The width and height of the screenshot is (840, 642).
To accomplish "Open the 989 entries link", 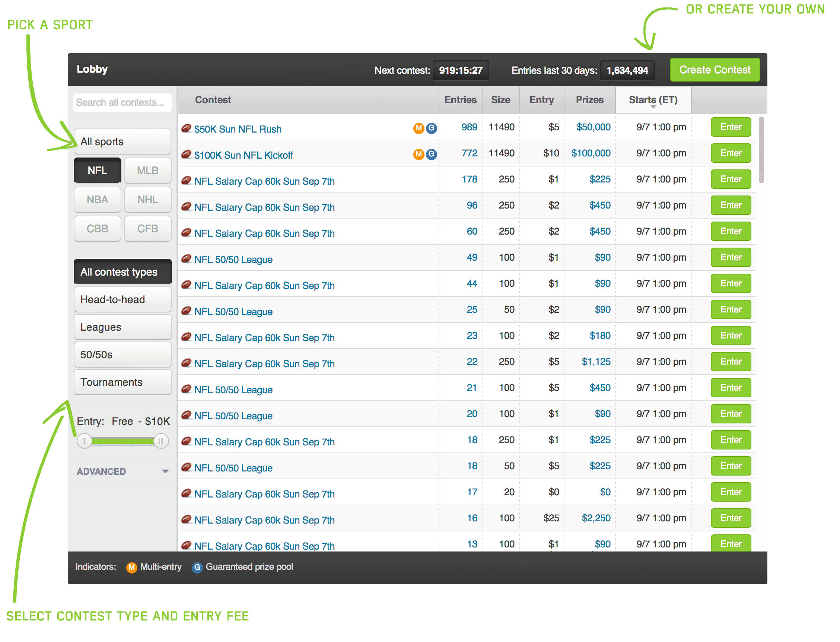I will tap(469, 127).
